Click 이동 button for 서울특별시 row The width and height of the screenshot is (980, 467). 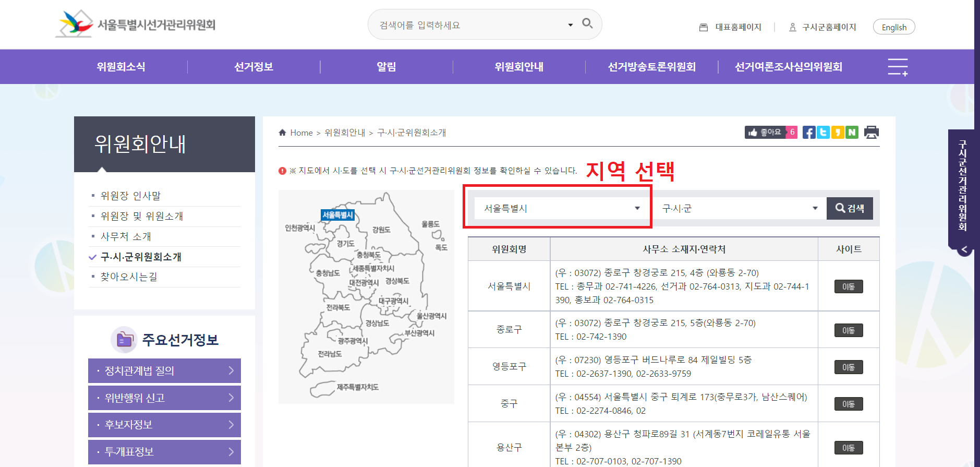[849, 286]
